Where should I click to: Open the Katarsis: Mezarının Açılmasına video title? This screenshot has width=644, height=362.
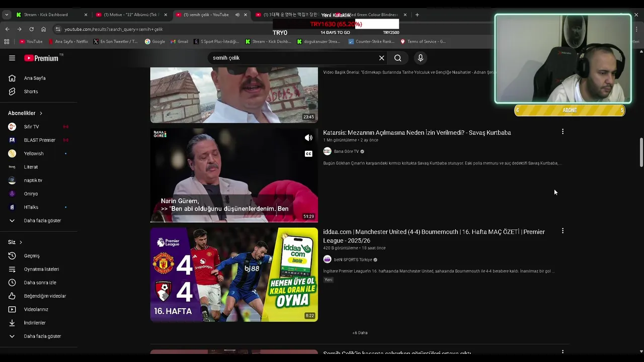coord(417,133)
